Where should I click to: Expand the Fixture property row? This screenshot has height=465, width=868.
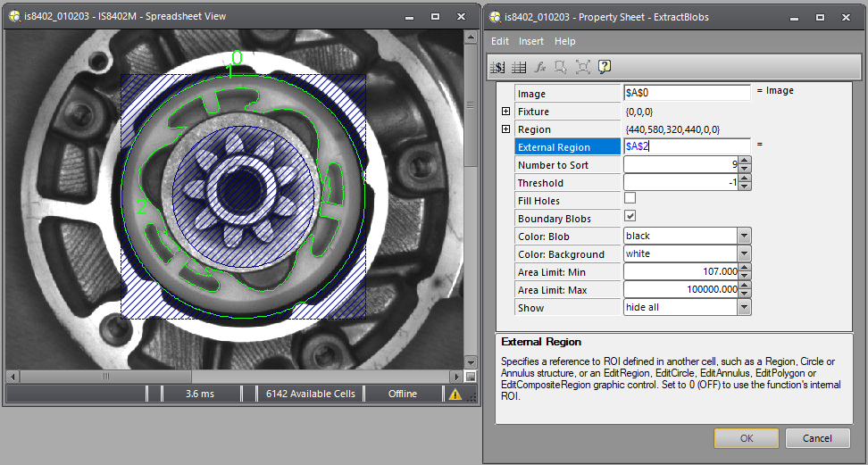[505, 112]
